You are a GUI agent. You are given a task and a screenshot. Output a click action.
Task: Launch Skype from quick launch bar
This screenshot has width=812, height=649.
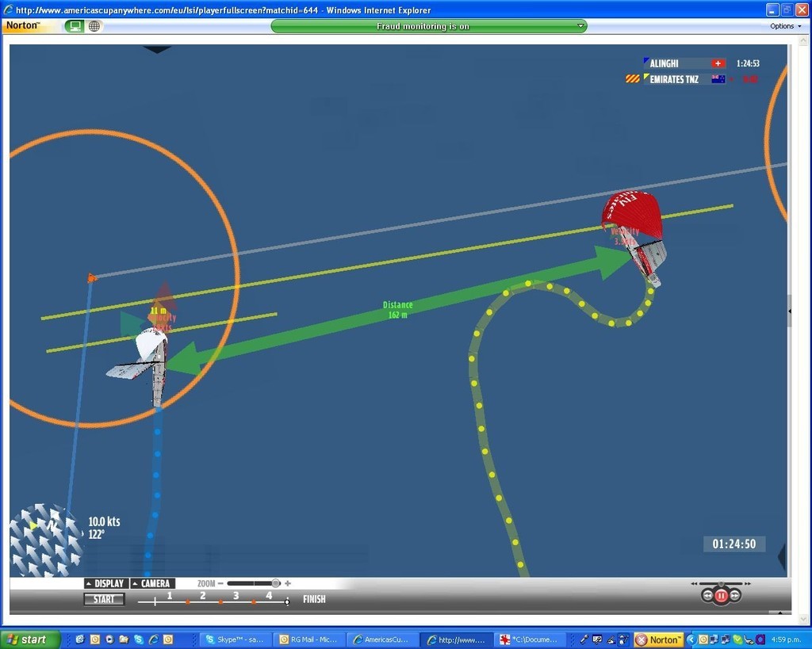139,639
